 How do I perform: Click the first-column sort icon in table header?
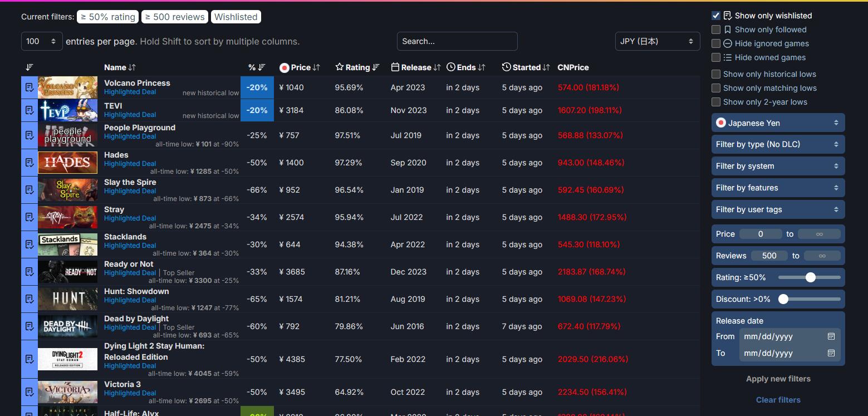tap(30, 67)
